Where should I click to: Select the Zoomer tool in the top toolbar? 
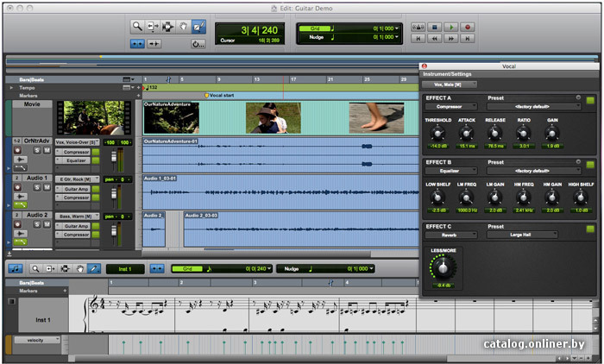tap(136, 27)
